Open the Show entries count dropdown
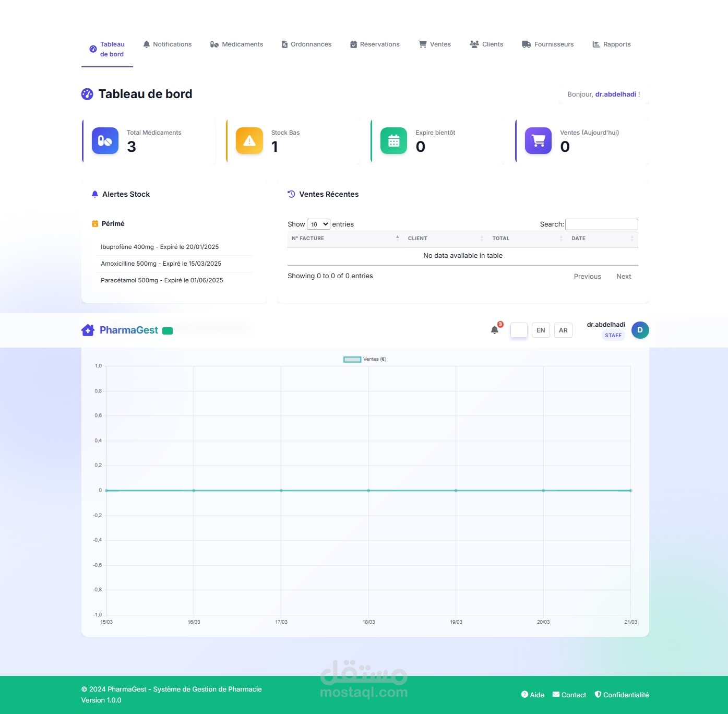728x714 pixels. [318, 224]
